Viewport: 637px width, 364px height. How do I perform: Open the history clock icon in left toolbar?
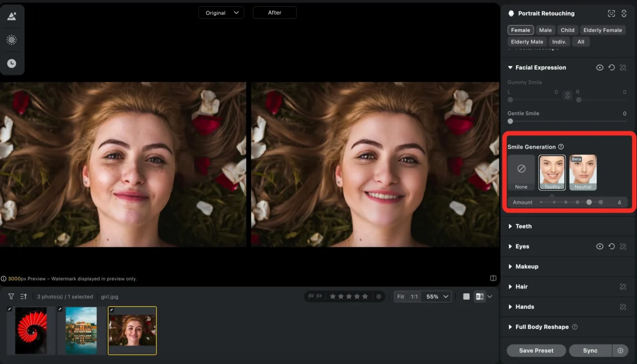pos(11,64)
